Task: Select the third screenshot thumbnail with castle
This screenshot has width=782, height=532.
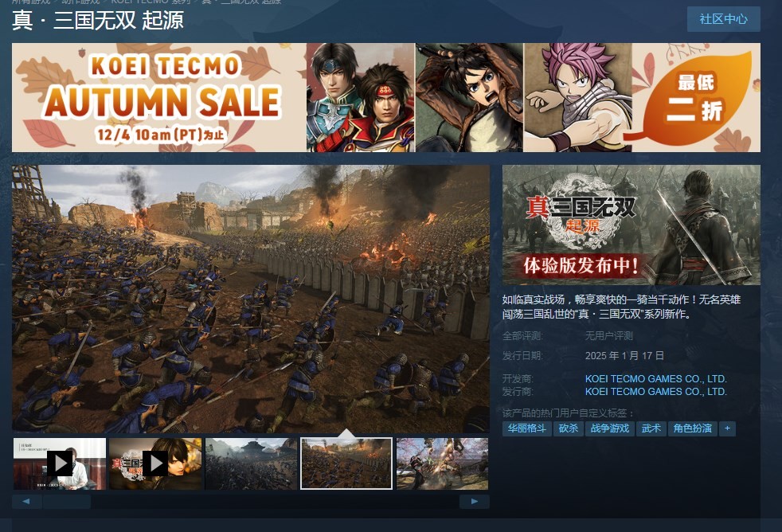Action: coord(252,464)
